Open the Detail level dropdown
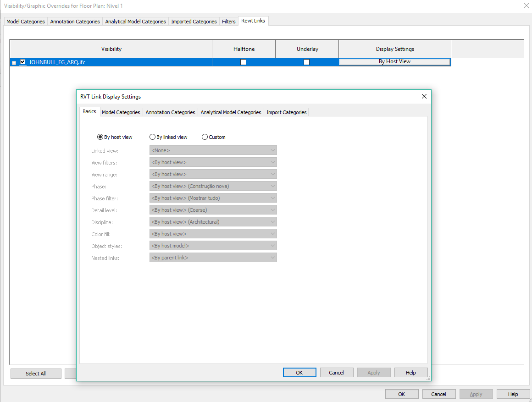 coord(213,210)
